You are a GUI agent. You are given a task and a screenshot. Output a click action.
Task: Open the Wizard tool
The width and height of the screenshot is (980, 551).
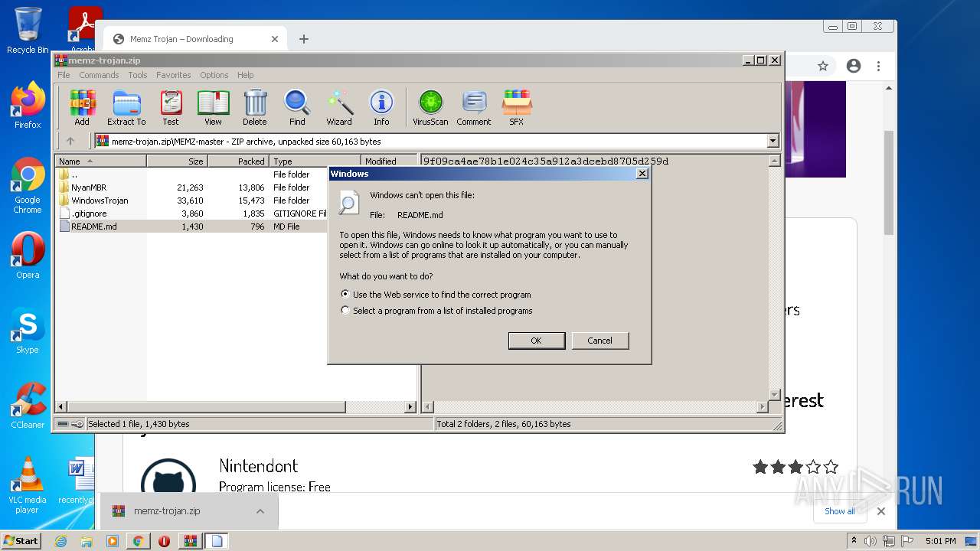(x=339, y=107)
